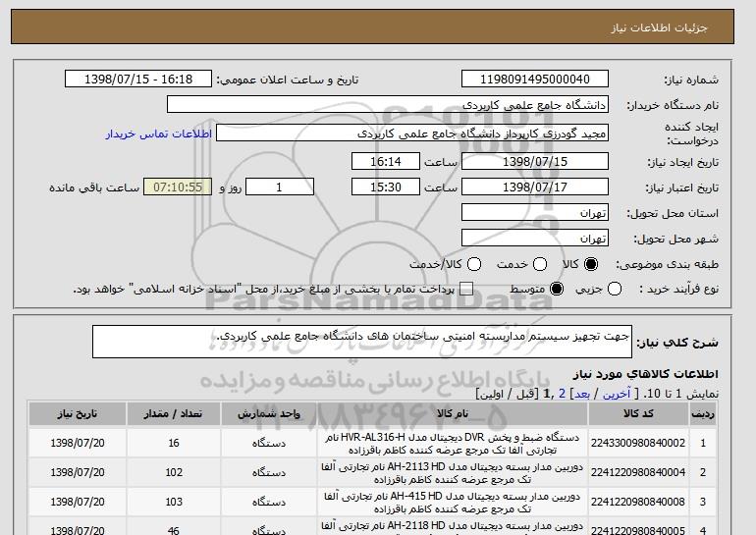Click the delivery province field تهران

[x=535, y=213]
